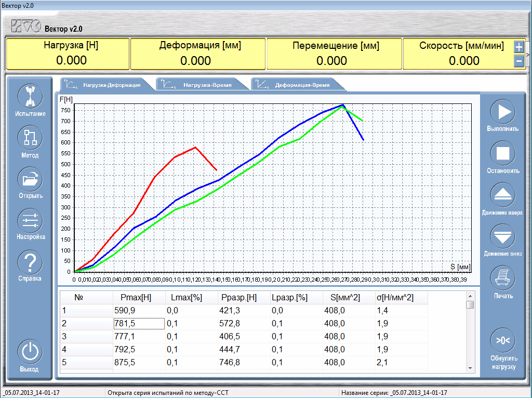This screenshot has width=532, height=398.
Task: Click the results table scroll up arrow
Action: [470, 296]
